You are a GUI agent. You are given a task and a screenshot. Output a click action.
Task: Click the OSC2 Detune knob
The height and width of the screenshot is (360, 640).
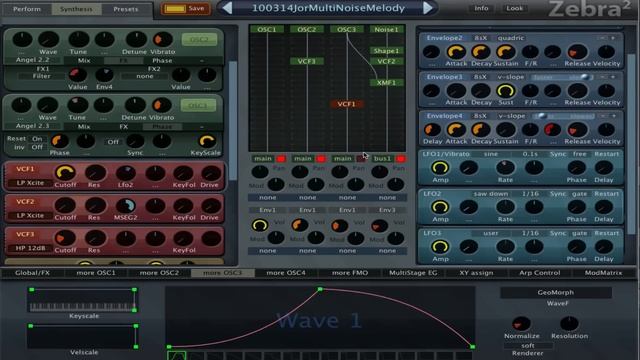136,40
